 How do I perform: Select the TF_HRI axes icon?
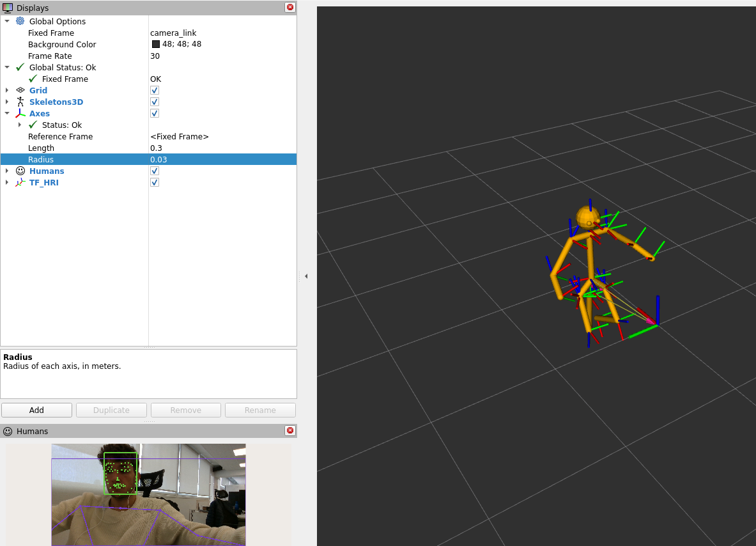tap(20, 182)
